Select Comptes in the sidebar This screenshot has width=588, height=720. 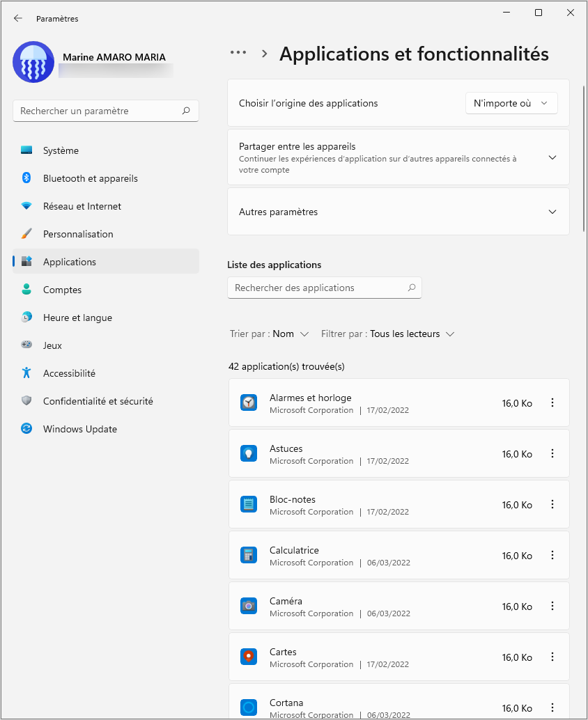[x=106, y=289]
